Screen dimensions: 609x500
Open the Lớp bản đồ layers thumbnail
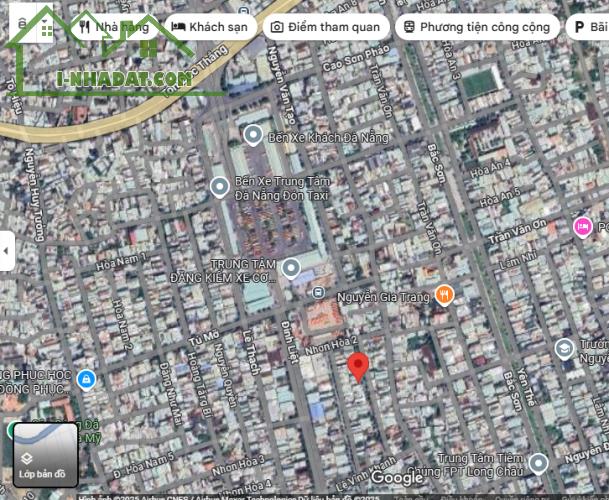tap(46, 455)
